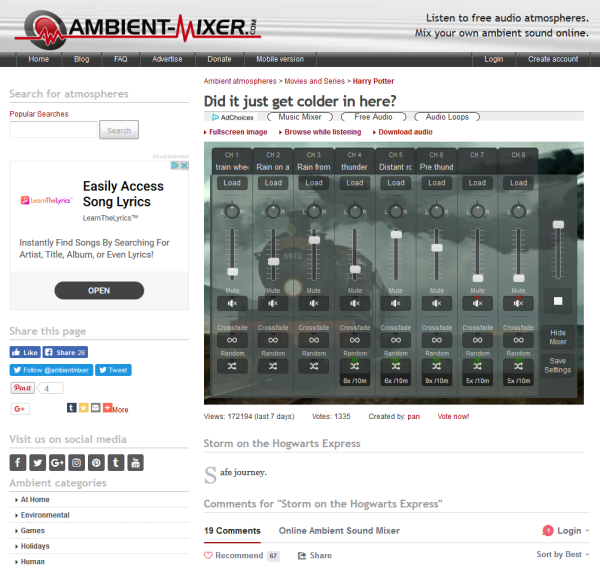Click Hide Mixer button
Image resolution: width=600 pixels, height=566 pixels.
tap(558, 337)
